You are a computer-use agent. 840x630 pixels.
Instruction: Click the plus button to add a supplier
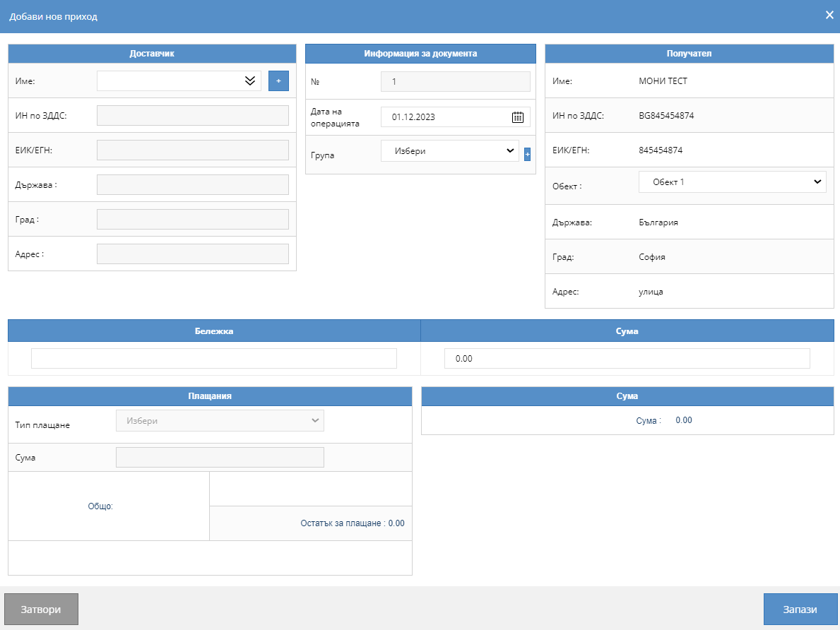click(278, 81)
